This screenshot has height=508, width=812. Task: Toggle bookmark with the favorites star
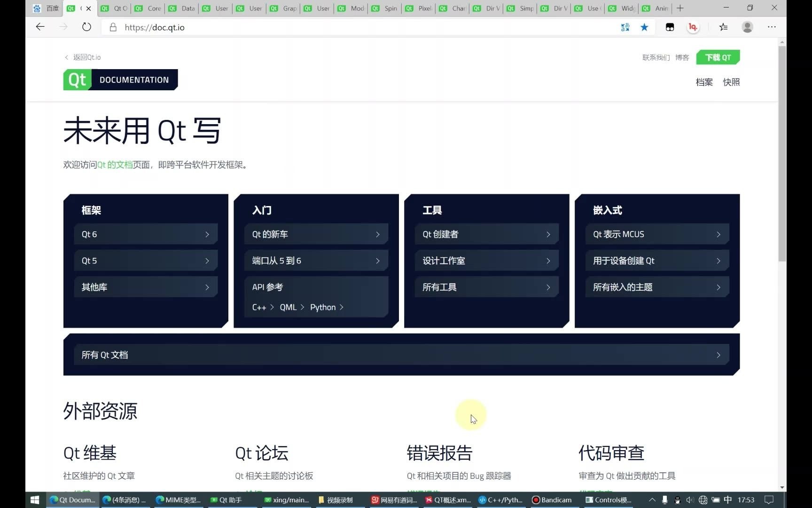click(644, 27)
